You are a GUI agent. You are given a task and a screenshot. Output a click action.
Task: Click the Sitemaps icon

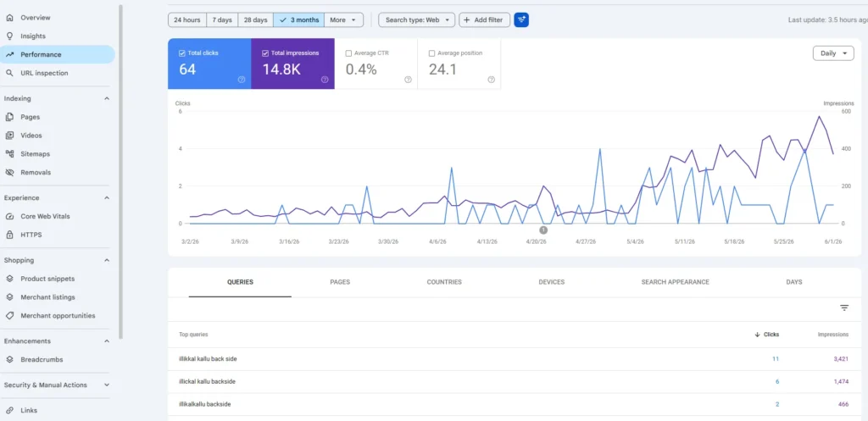tap(9, 154)
